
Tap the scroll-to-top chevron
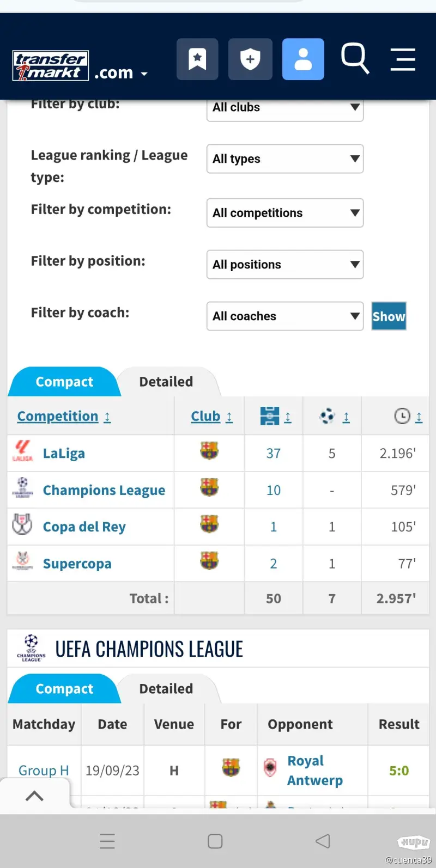[x=34, y=796]
